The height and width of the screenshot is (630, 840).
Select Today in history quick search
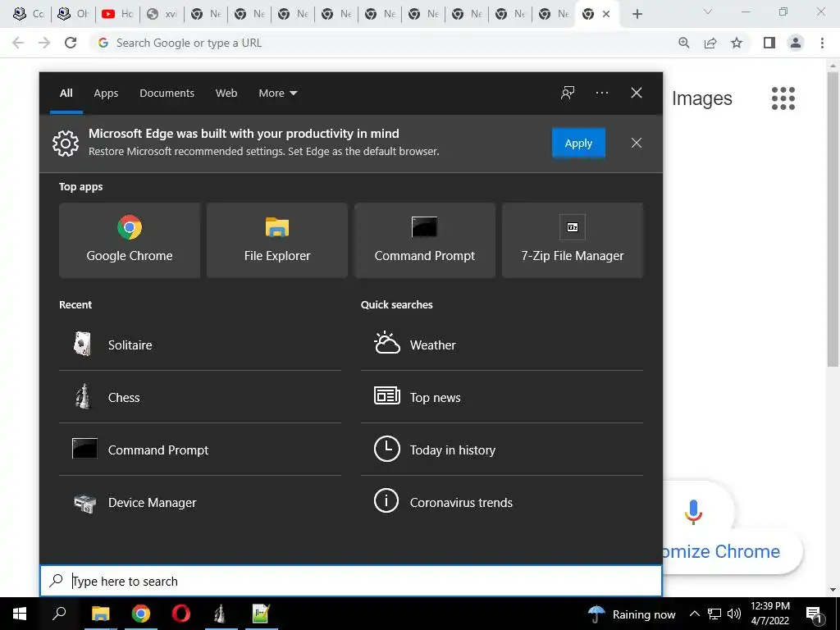click(x=502, y=450)
